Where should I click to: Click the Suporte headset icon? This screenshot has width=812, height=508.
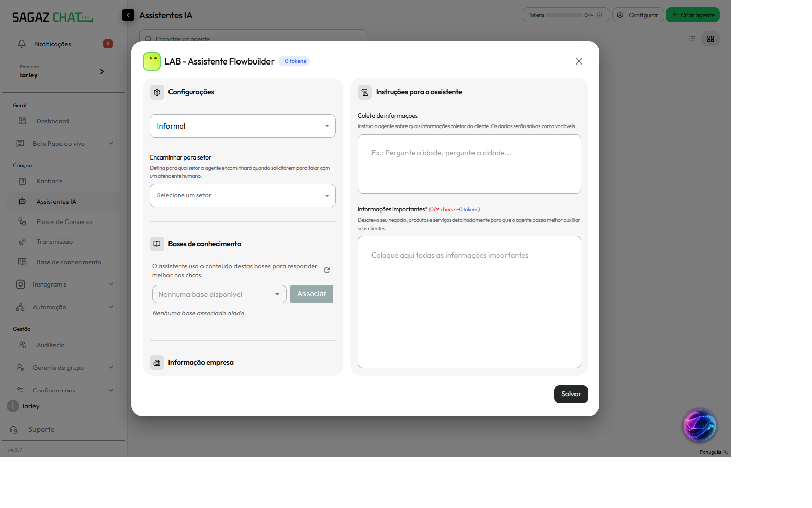pos(13,430)
